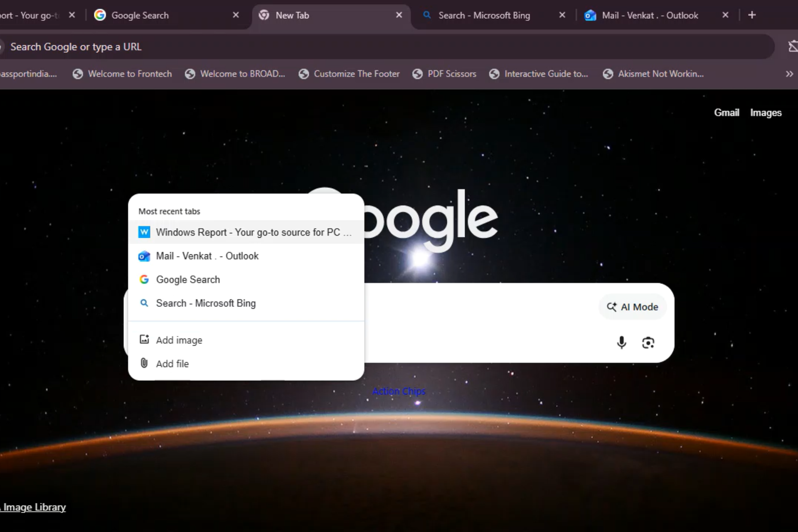Open the Gmail link
This screenshot has height=532, width=798.
pos(727,112)
